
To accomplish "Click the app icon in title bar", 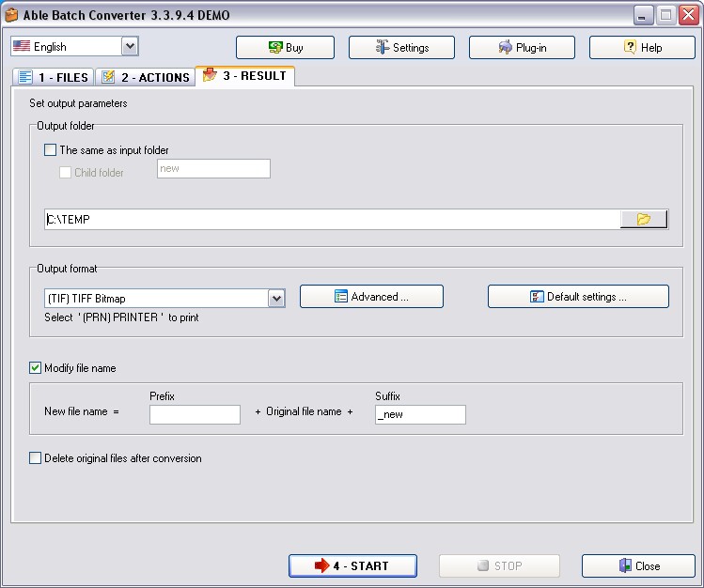I will point(11,15).
